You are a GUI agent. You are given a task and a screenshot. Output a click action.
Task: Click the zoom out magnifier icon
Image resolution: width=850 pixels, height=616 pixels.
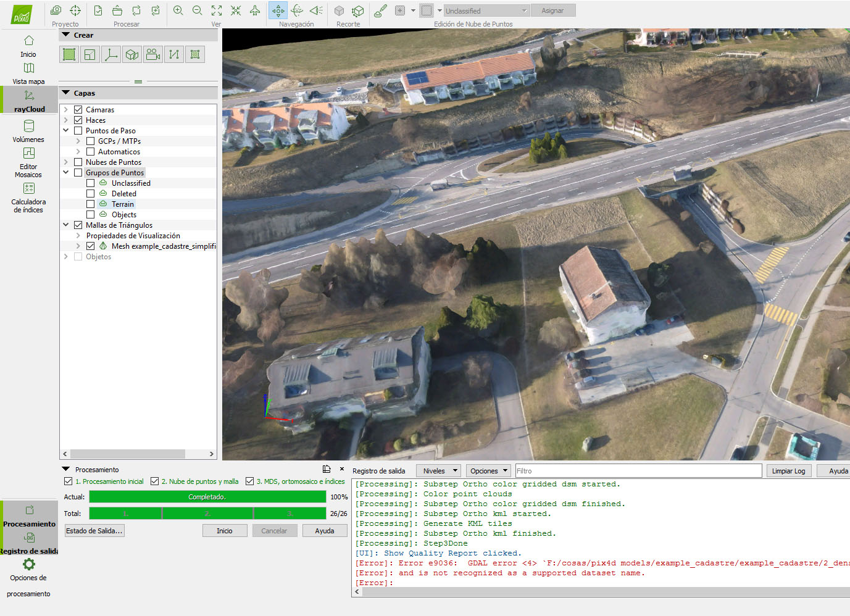[x=198, y=10]
